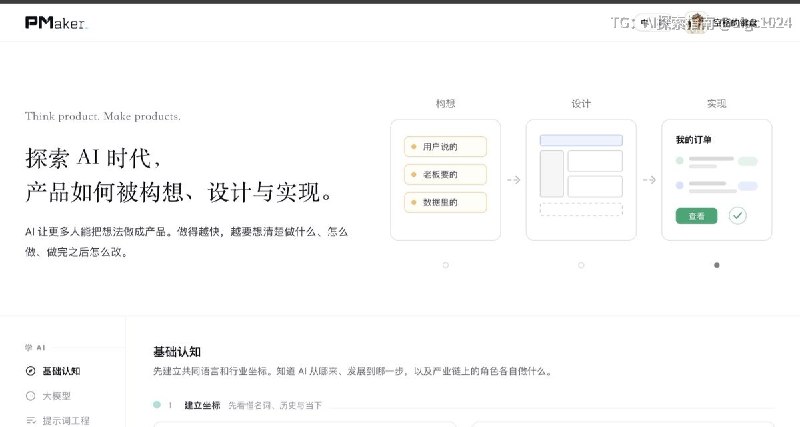Image resolution: width=800 pixels, height=427 pixels.
Task: Select the 用户说的 chip
Action: click(x=445, y=146)
